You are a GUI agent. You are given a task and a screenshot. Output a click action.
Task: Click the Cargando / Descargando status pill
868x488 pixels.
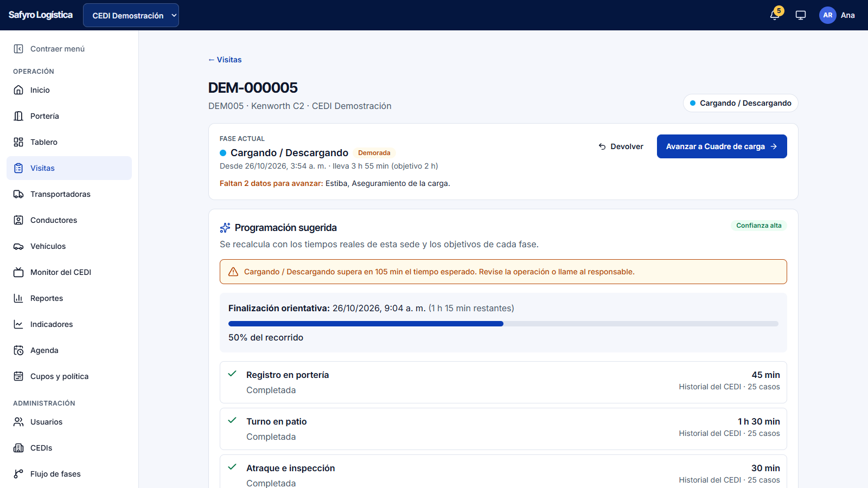[x=741, y=103]
